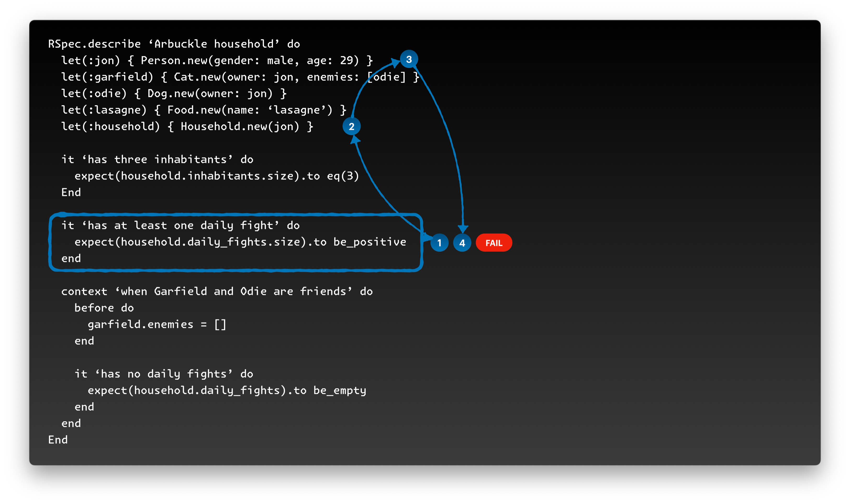Click the arrowhead pointing into circle 4

(463, 228)
